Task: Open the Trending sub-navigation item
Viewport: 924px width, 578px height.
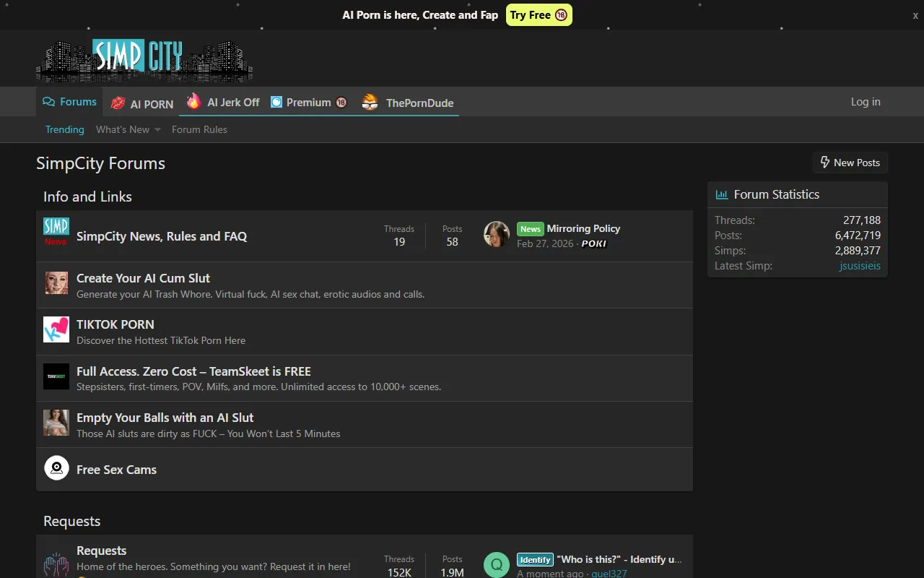Action: 65,129
